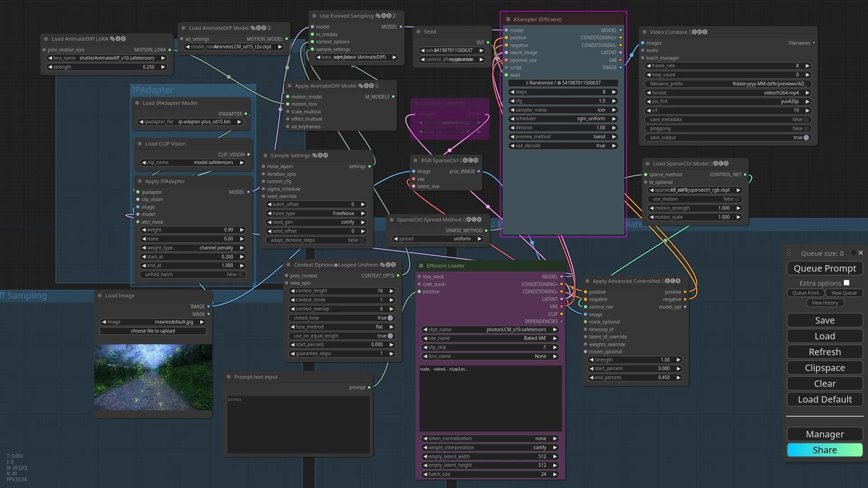Toggle unfold_batch in Apply IPAdapter
This screenshot has width=868, height=488.
pyautogui.click(x=193, y=275)
